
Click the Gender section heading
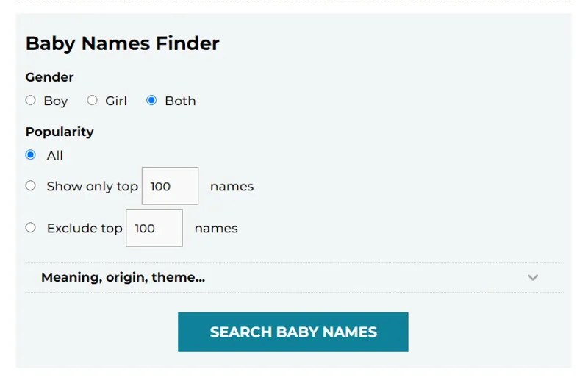(x=49, y=77)
